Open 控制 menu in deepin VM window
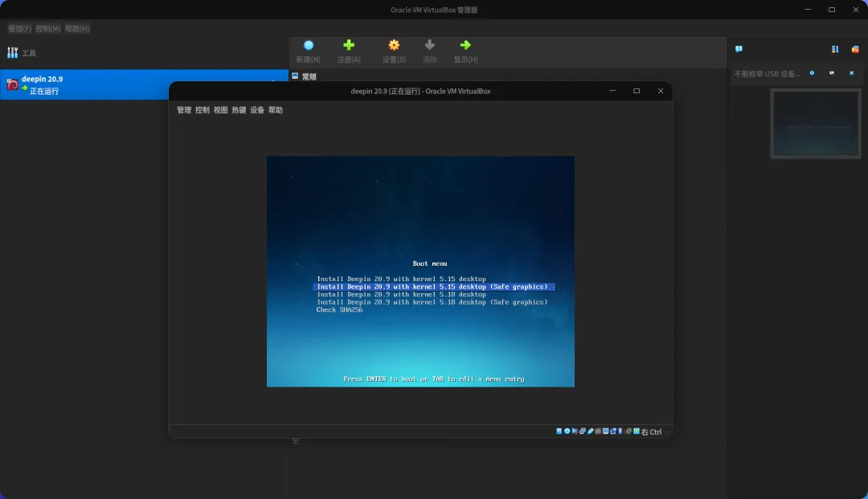 (202, 110)
